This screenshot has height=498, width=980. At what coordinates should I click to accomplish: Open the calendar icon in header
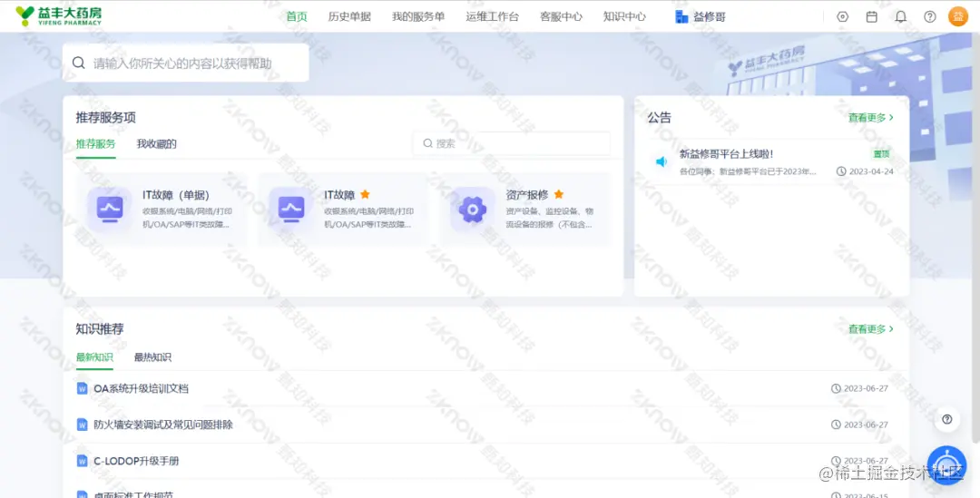(871, 17)
